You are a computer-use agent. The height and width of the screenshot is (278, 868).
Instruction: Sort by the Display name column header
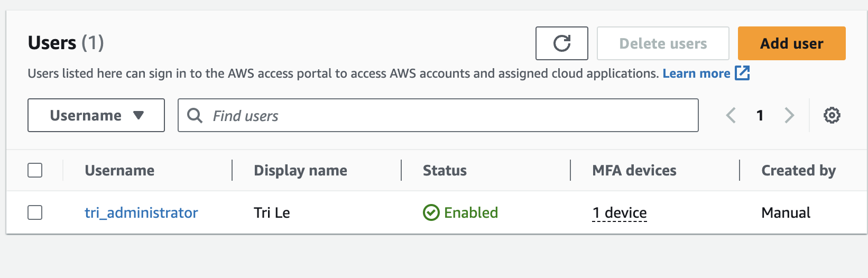tap(300, 170)
